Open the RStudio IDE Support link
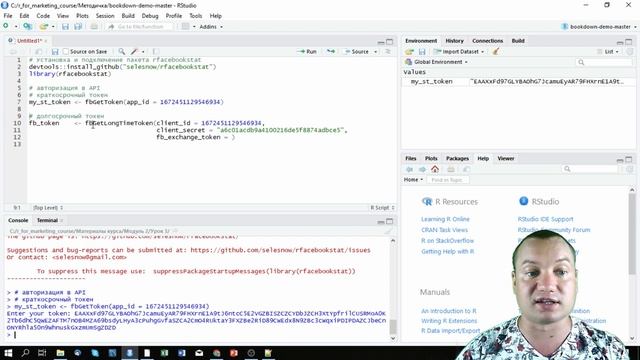Viewport: 640px width, 360px height. tap(546, 219)
